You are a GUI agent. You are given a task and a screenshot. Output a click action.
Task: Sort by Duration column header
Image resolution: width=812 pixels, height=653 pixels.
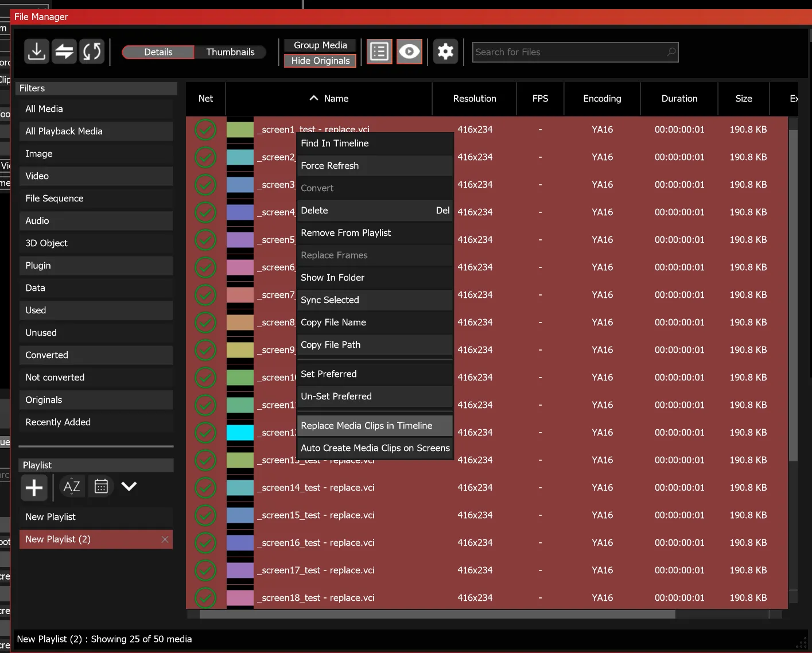(679, 99)
